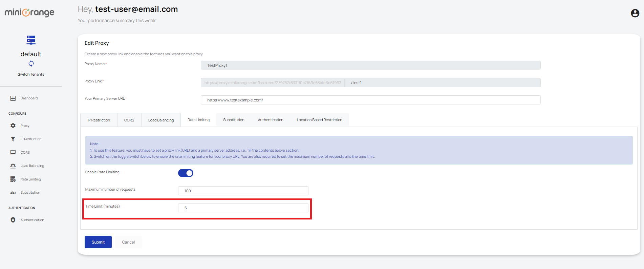
Task: Open Proxy in the sidebar menu
Action: pyautogui.click(x=25, y=126)
